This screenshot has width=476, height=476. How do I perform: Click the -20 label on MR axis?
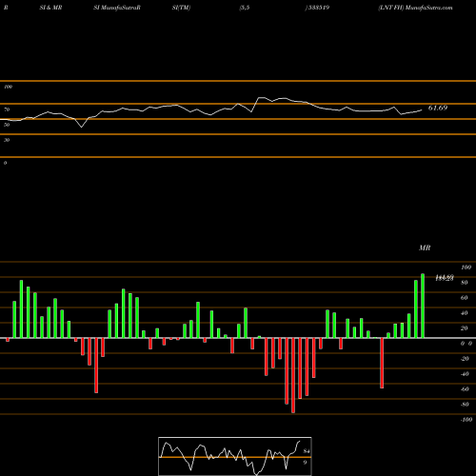click(x=465, y=359)
